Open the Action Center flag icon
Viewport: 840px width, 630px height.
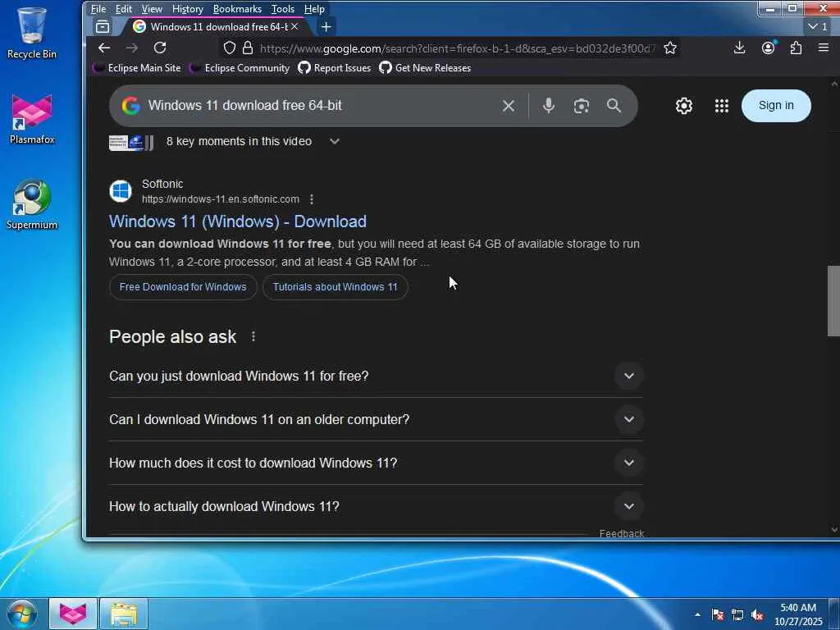pyautogui.click(x=718, y=614)
